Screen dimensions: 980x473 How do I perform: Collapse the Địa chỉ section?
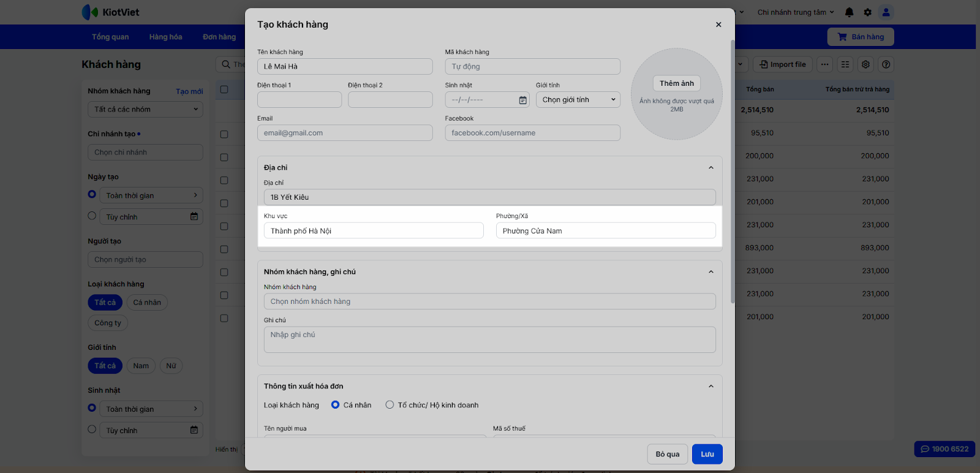tap(710, 168)
